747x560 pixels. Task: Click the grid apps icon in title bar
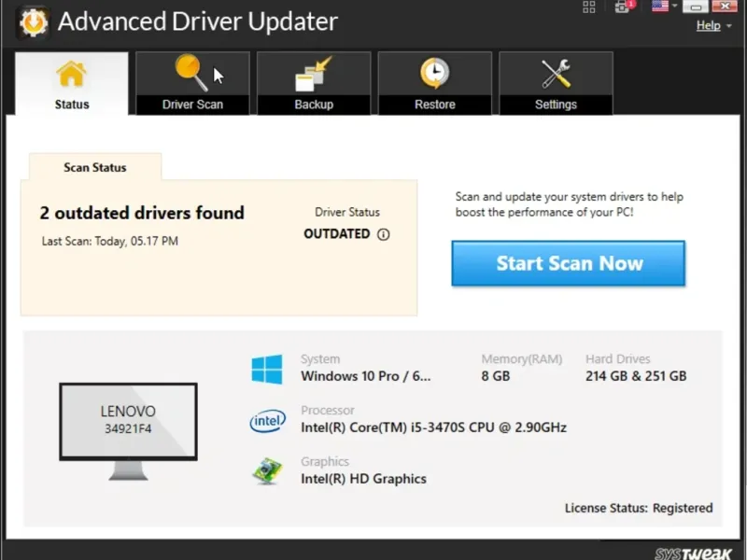(589, 7)
